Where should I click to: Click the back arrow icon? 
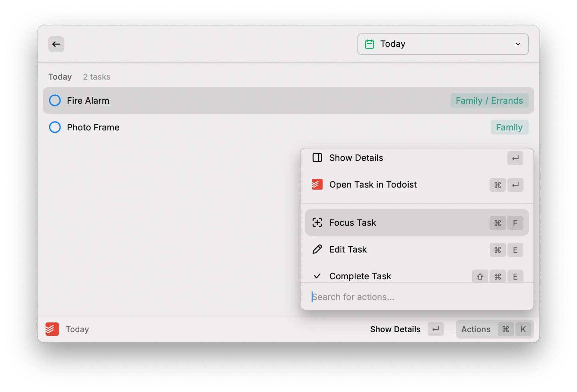point(56,44)
